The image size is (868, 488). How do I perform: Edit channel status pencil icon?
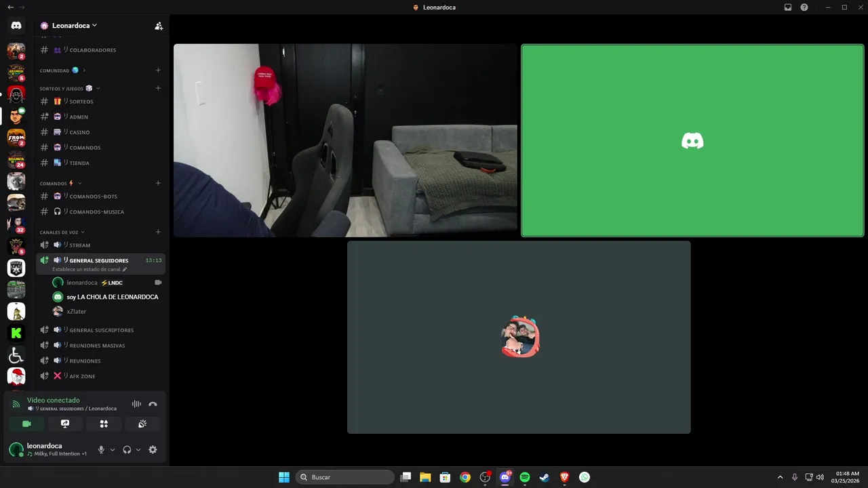pos(125,269)
